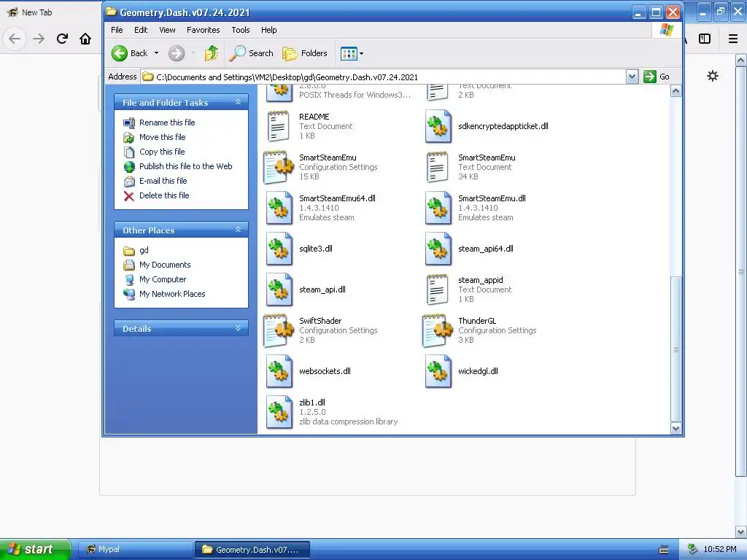747x560 pixels.
Task: Select the README text document icon
Action: [279, 126]
